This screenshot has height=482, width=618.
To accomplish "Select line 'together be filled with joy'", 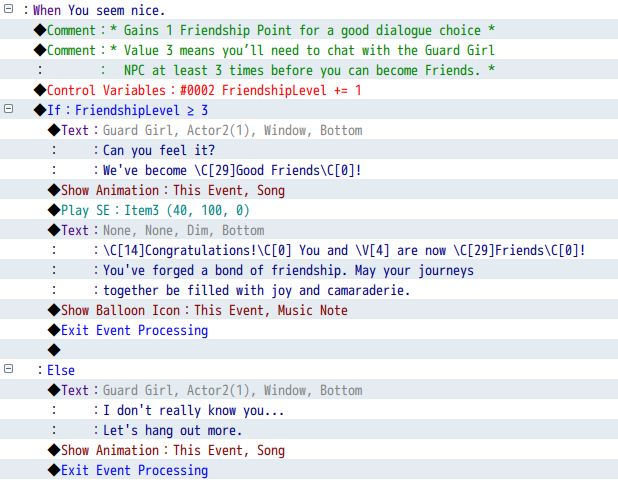I will coord(309,290).
